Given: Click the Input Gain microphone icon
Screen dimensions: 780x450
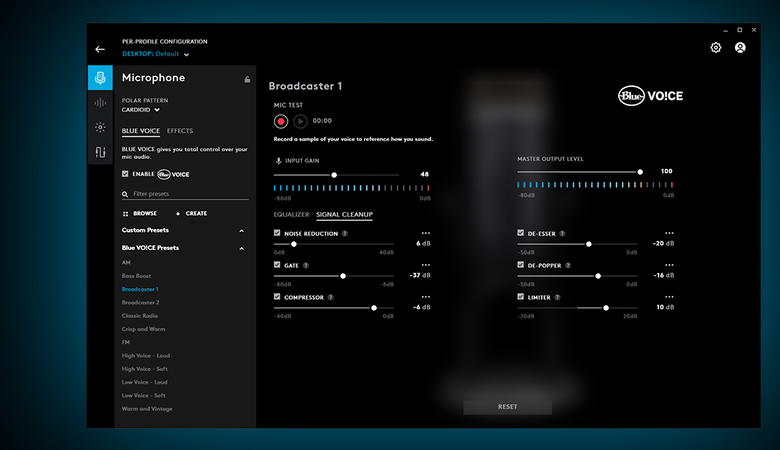Looking at the screenshot, I should [279, 161].
